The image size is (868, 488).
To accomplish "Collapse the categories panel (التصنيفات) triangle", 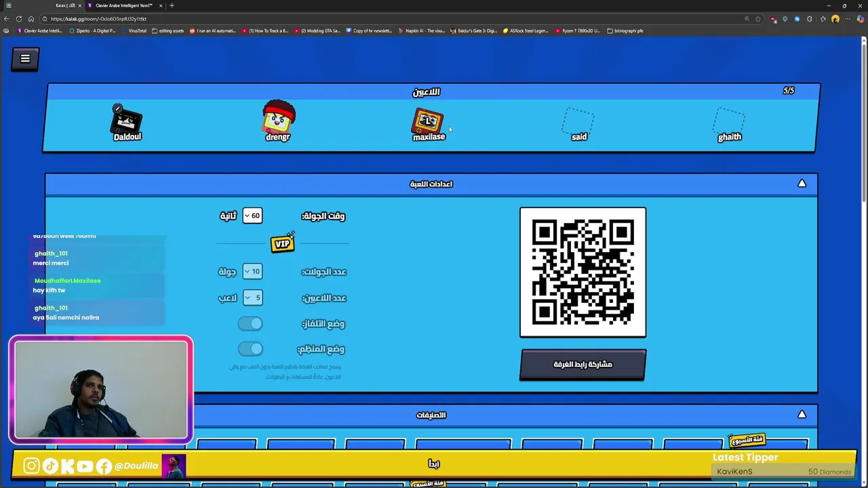I will point(802,414).
